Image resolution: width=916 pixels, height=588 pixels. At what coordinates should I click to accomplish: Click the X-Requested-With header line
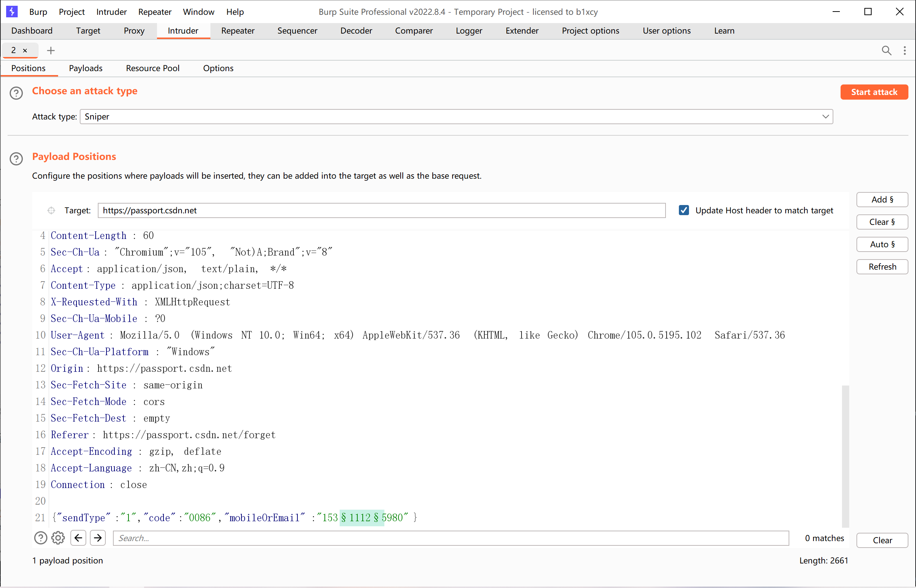point(140,302)
